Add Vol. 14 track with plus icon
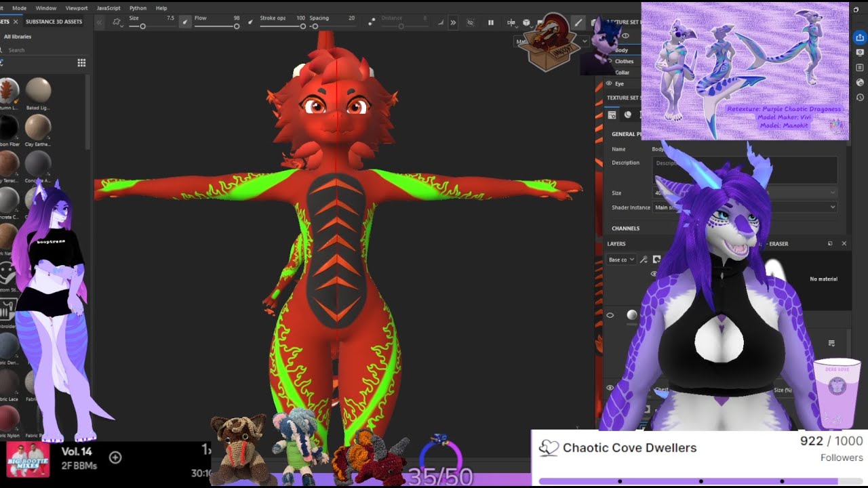Screen dimensions: 868x488 (x=115, y=457)
